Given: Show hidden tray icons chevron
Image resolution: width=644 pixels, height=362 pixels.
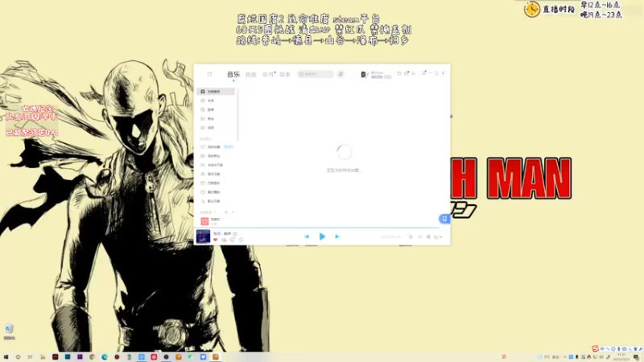Looking at the screenshot, I should pos(565,357).
